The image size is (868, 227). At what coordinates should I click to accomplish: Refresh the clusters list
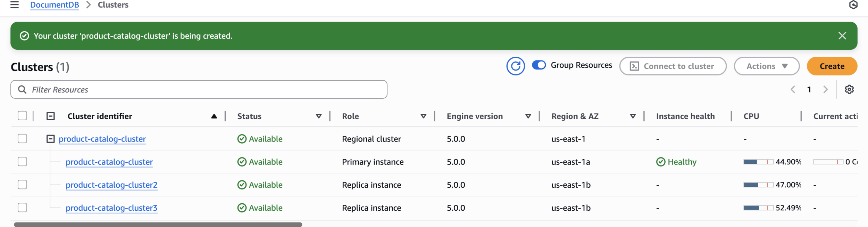(x=515, y=66)
